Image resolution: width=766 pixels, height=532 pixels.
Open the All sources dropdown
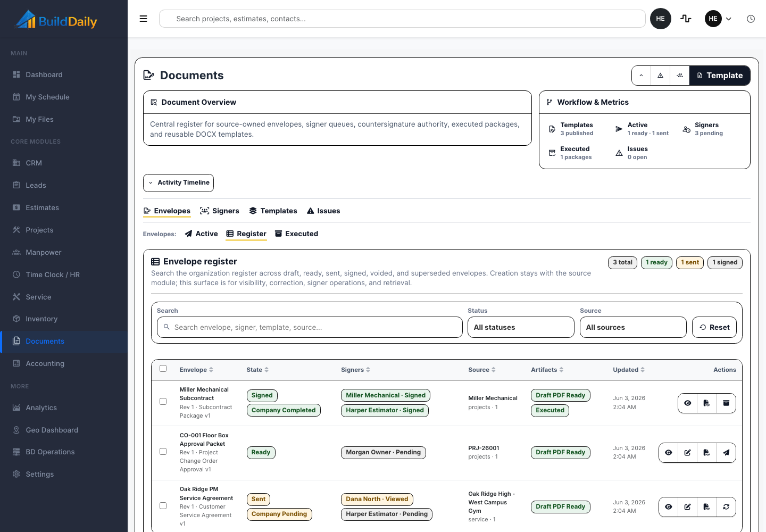coord(633,327)
